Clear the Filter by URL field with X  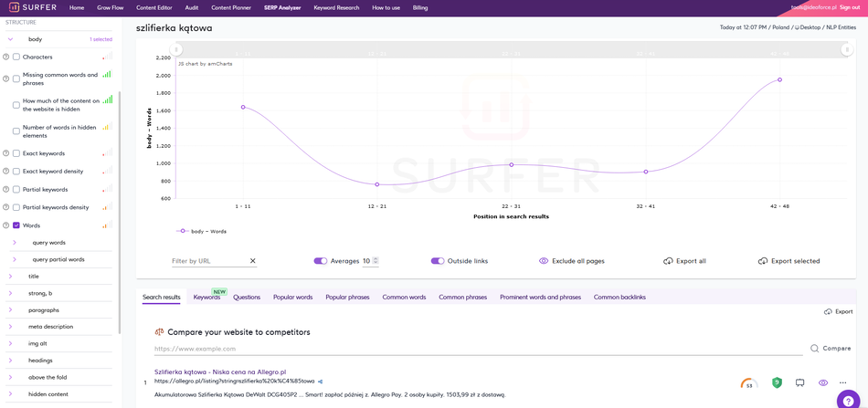(x=253, y=261)
